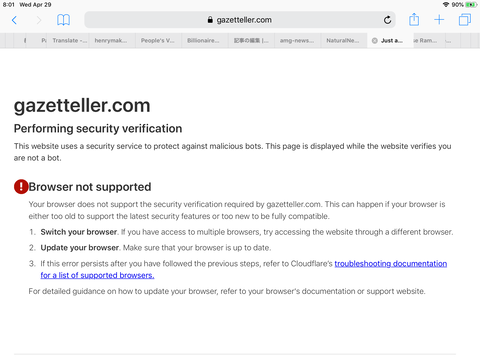Reload the gazetteller.com page
Image resolution: width=480 pixels, height=360 pixels.
tap(387, 20)
